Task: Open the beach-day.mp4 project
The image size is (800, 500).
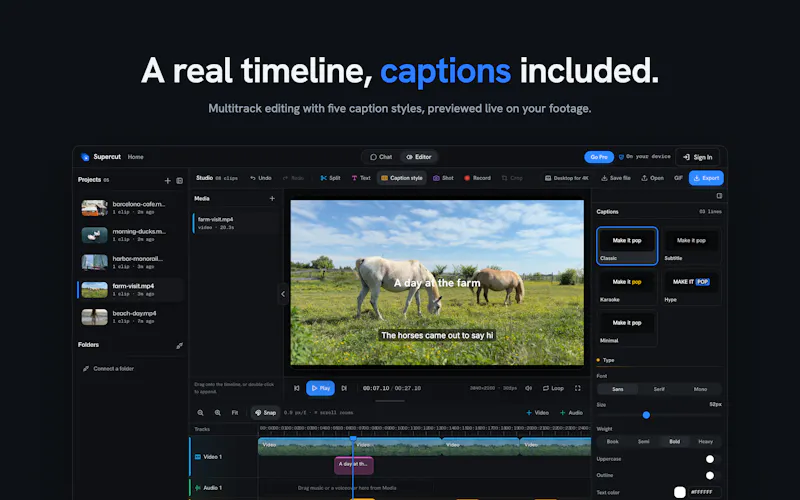Action: click(x=131, y=317)
